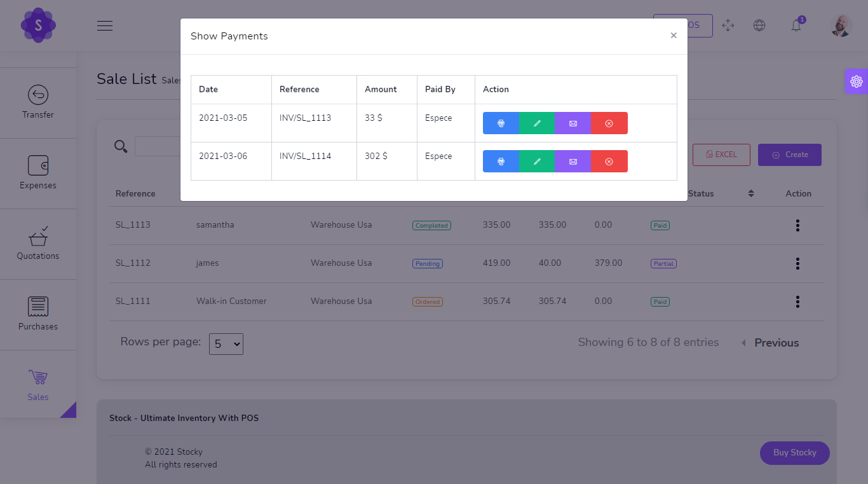The height and width of the screenshot is (484, 868).
Task: Open the floating settings gear panel
Action: [856, 81]
